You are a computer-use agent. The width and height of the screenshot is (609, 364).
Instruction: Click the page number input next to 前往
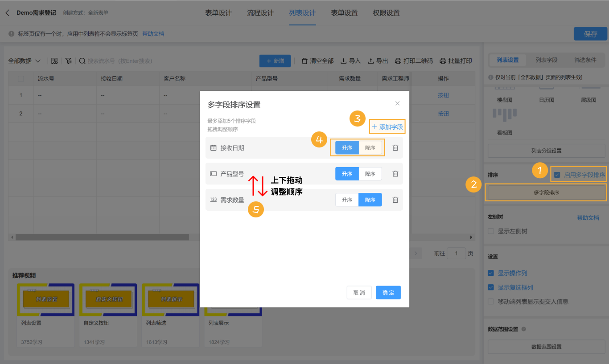click(457, 253)
